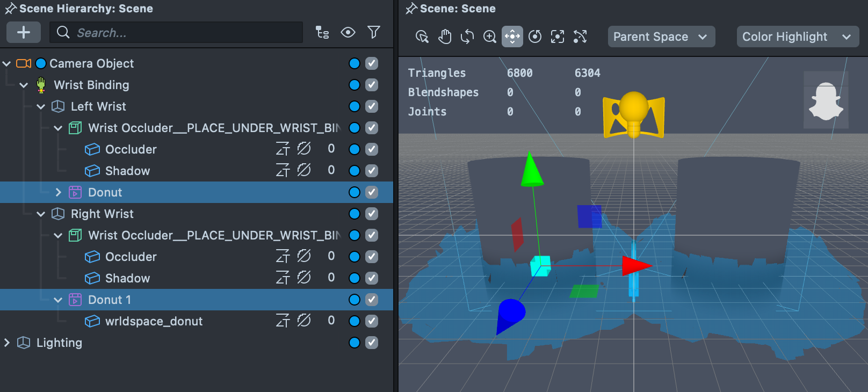Click the add object plus button
Image resolution: width=868 pixels, height=392 pixels.
pos(24,32)
